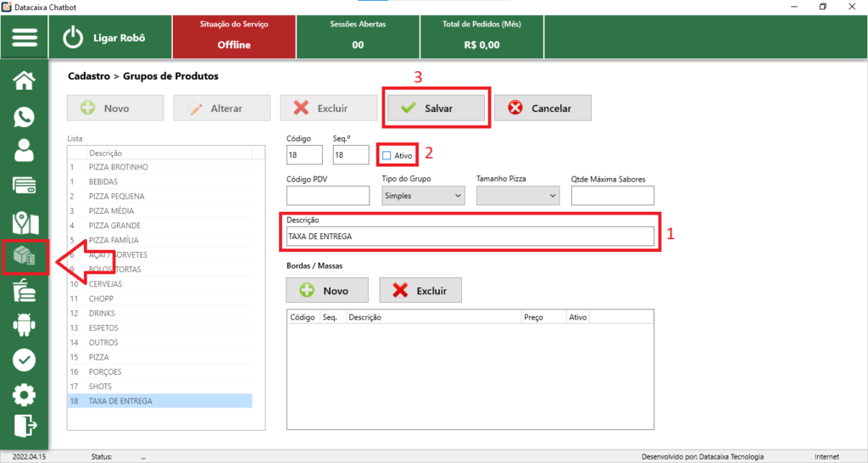Open the WhatsApp sidebar icon
The width and height of the screenshot is (868, 463).
point(25,116)
